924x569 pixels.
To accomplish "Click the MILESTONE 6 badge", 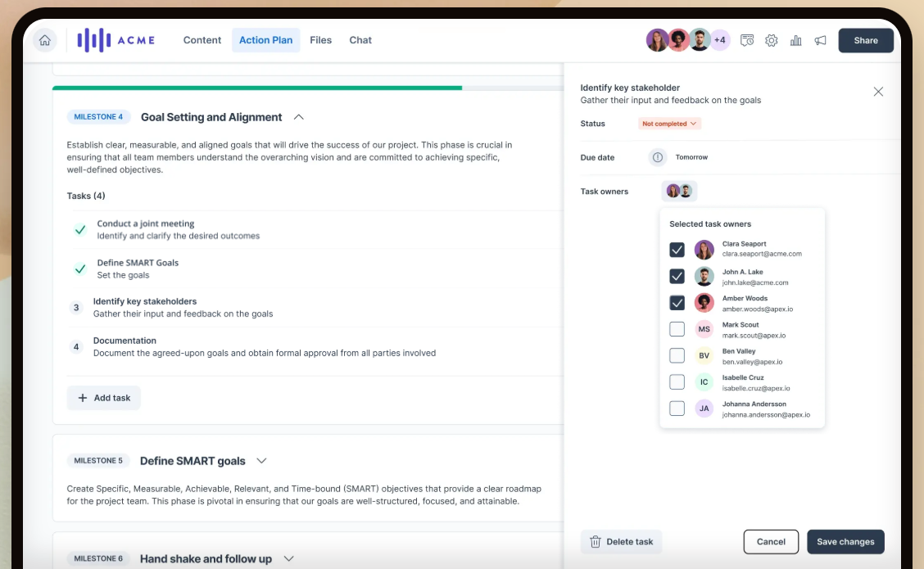I will pyautogui.click(x=98, y=558).
